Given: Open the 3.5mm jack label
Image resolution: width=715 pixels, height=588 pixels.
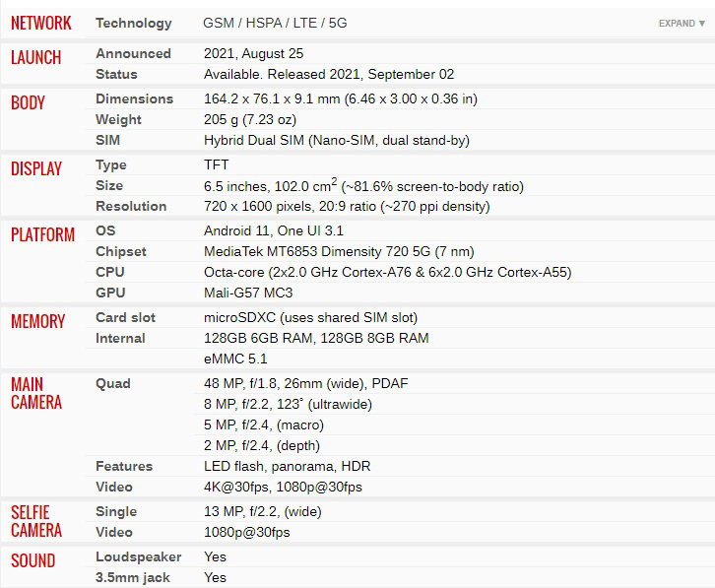Looking at the screenshot, I should (133, 577).
